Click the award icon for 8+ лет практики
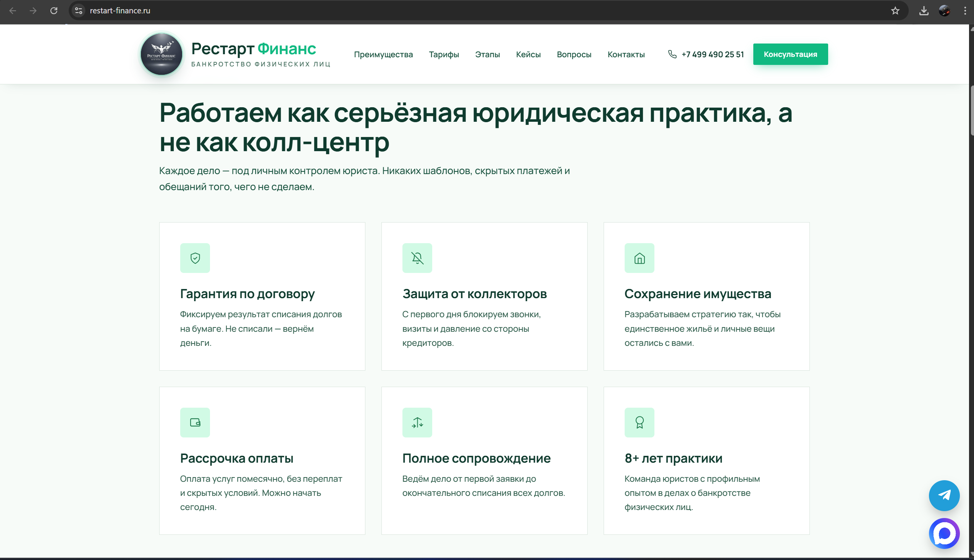 (639, 422)
